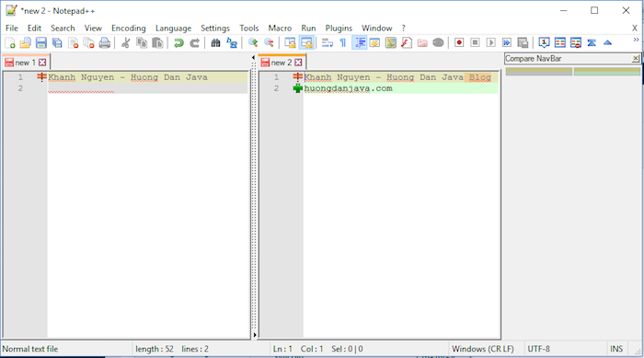Click the Print toolbar icon
644x358 pixels.
point(105,42)
